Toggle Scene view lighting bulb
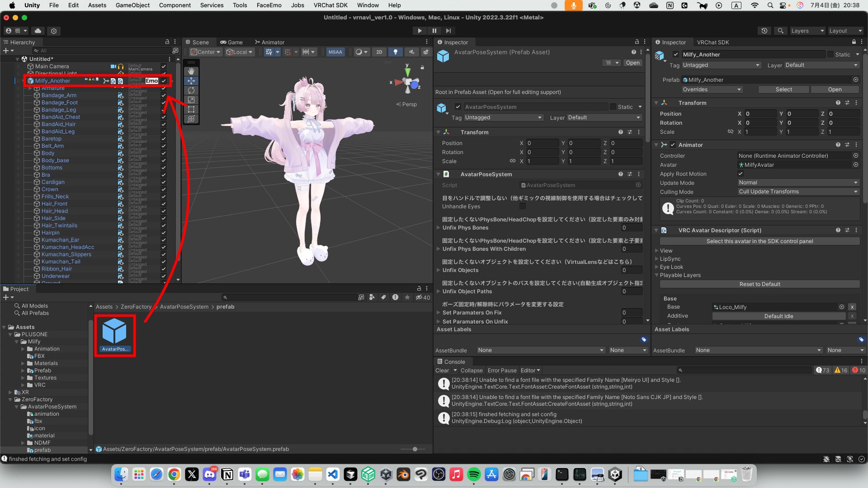 point(395,52)
